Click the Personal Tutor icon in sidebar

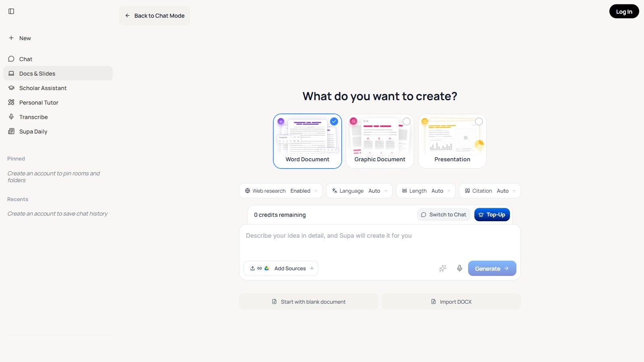[11, 102]
